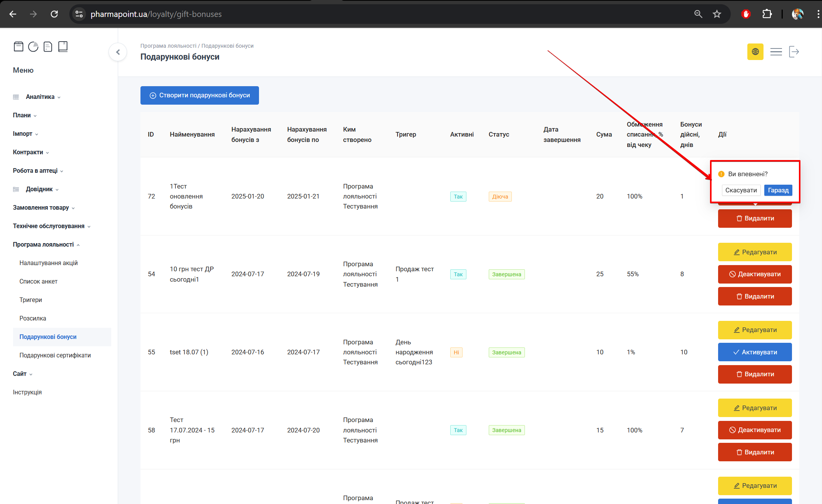This screenshot has height=504, width=822.
Task: Click the Завершена status in row 54
Action: pyautogui.click(x=506, y=274)
